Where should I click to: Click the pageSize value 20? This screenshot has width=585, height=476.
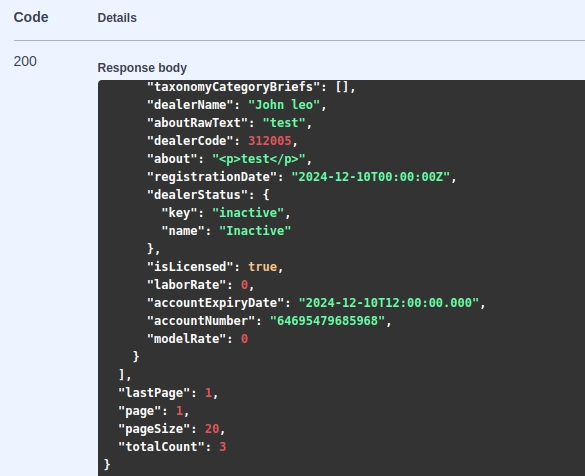tap(212, 429)
